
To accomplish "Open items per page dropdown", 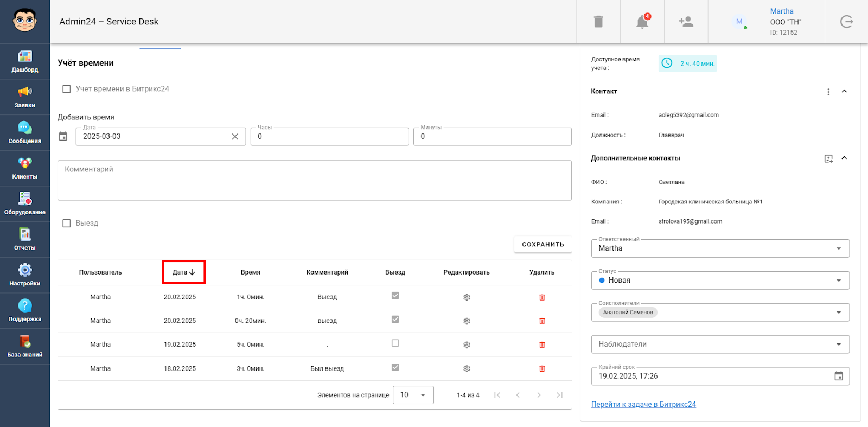I will tap(413, 395).
